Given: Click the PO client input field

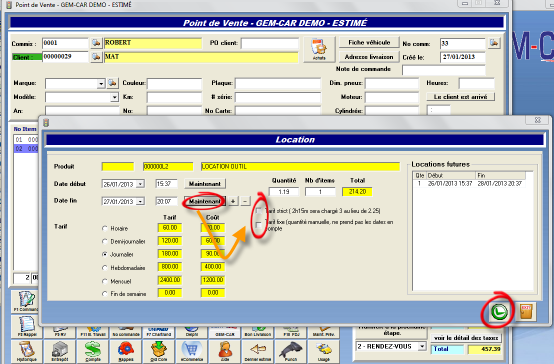Looking at the screenshot, I should pyautogui.click(x=270, y=43).
